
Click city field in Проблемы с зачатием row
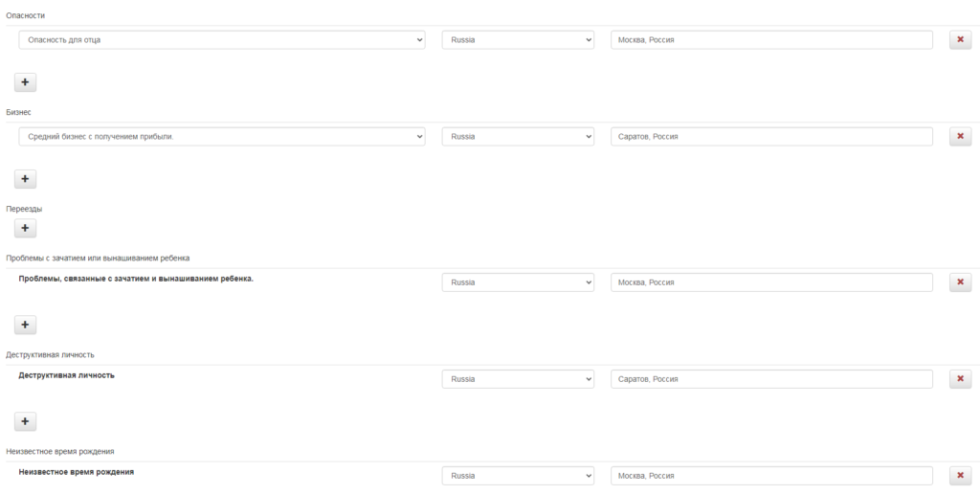[x=771, y=282]
